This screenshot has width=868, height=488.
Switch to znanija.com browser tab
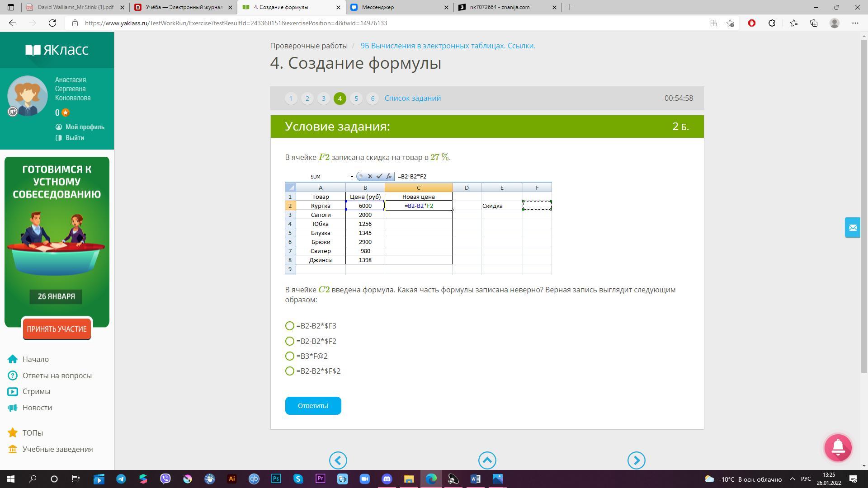pos(500,7)
